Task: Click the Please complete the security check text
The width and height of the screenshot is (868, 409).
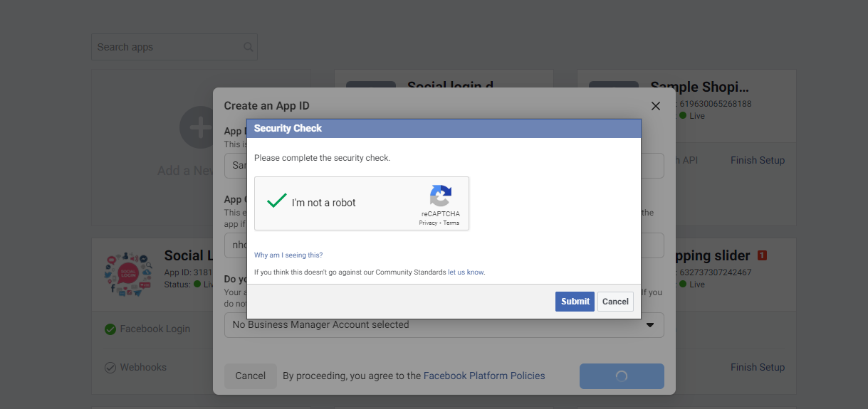Action: click(x=322, y=158)
